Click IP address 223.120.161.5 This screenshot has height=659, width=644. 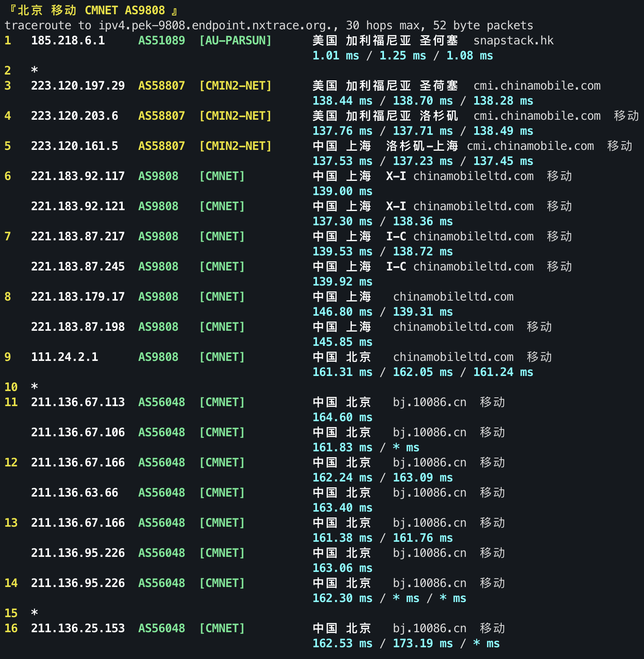(x=75, y=146)
